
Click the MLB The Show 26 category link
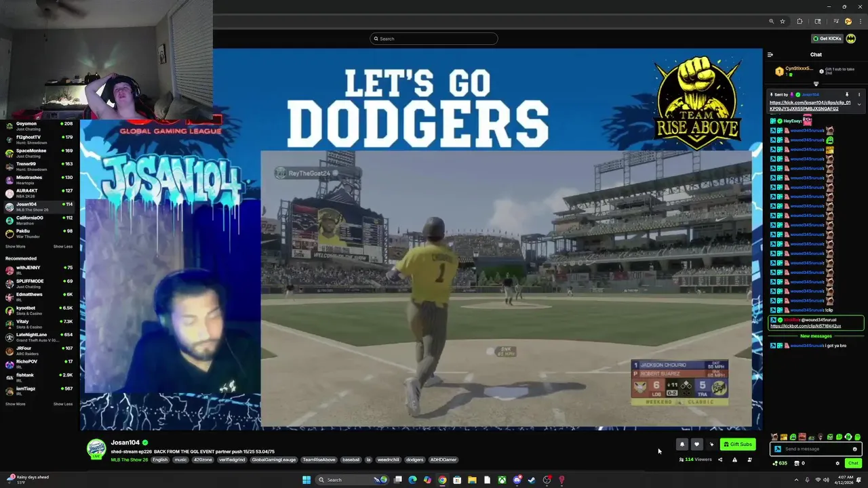coord(130,460)
